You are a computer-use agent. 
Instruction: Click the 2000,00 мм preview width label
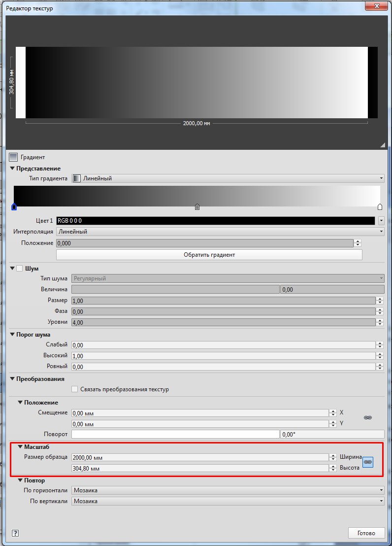196,123
